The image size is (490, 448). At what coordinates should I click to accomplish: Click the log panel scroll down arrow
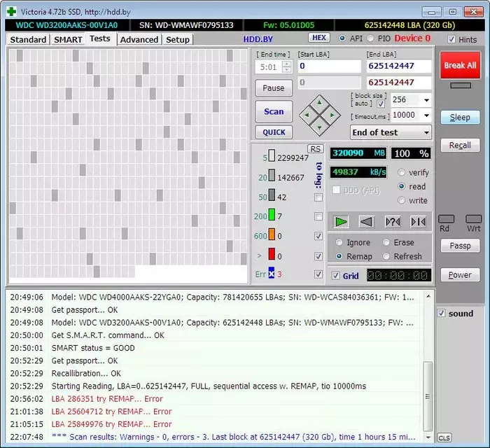(x=428, y=437)
